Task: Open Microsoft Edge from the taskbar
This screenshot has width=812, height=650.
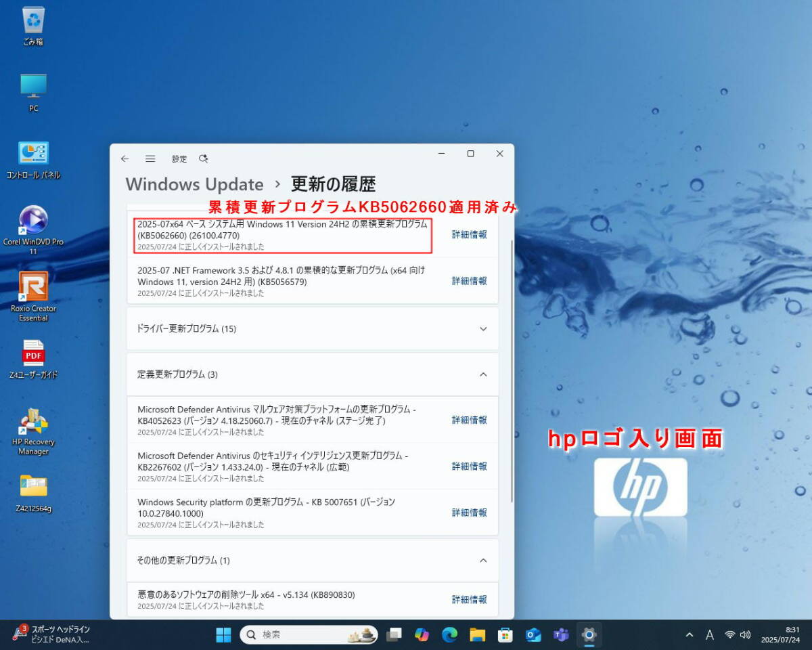Action: pyautogui.click(x=449, y=634)
